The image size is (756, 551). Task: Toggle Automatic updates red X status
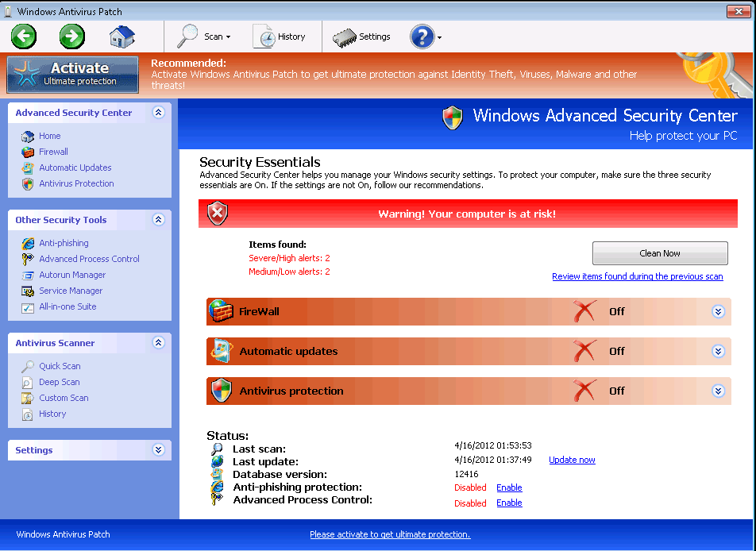(x=585, y=351)
